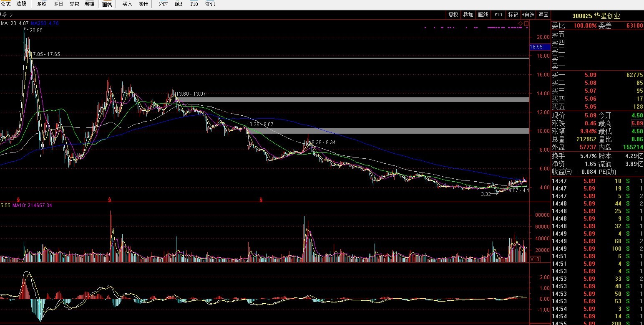Click the 外盘 57737 value
This screenshot has height=325, width=644.
(x=587, y=147)
